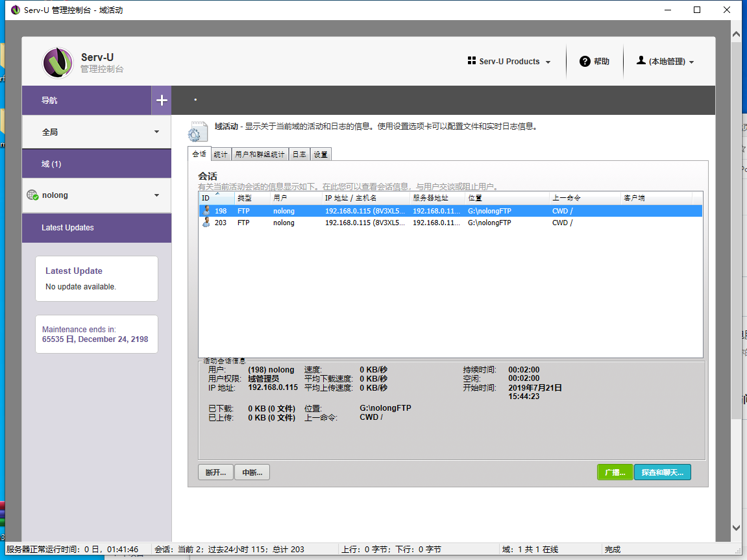The height and width of the screenshot is (560, 747).
Task: Expand the 全局 navigation dropdown
Action: coord(156,132)
